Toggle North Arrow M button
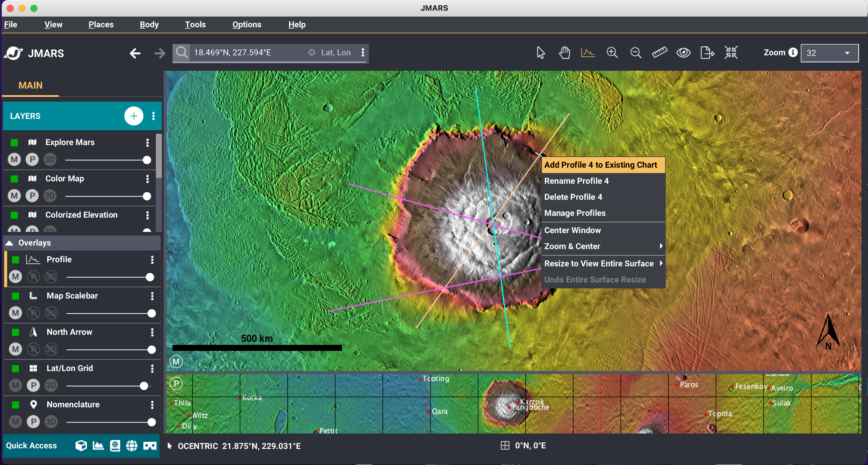The height and width of the screenshot is (465, 868). coord(15,349)
